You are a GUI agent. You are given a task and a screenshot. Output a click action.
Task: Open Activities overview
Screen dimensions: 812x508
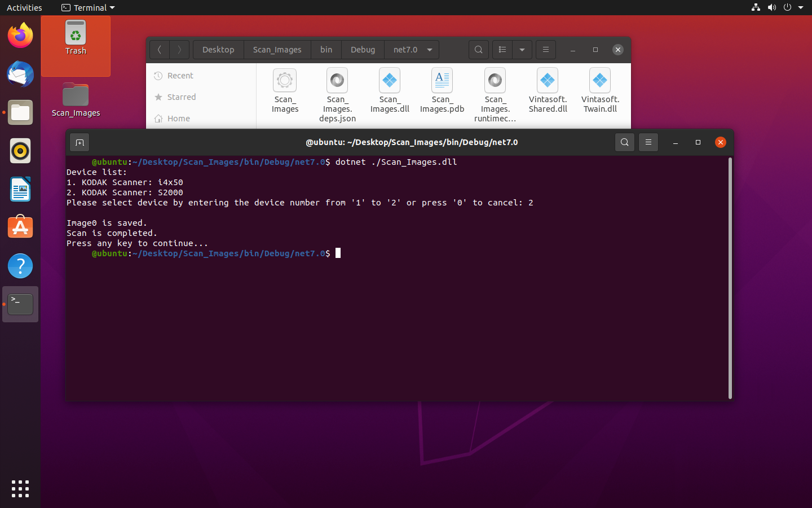[24, 7]
